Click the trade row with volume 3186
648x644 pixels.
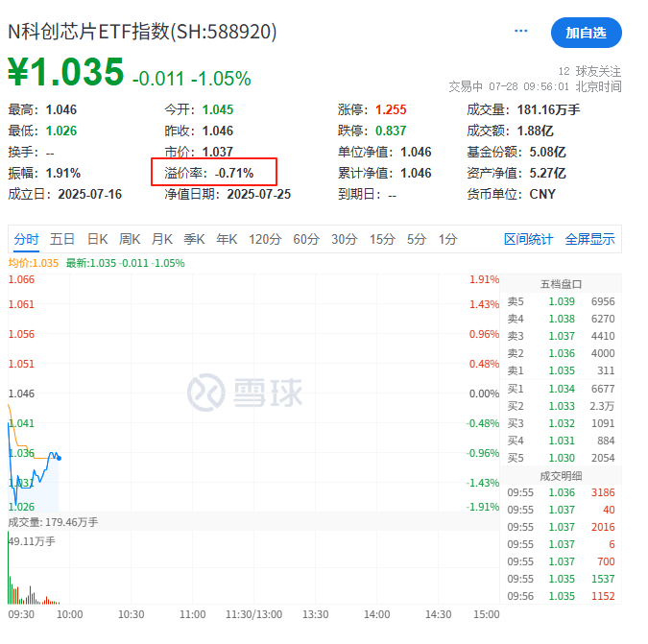(x=561, y=492)
